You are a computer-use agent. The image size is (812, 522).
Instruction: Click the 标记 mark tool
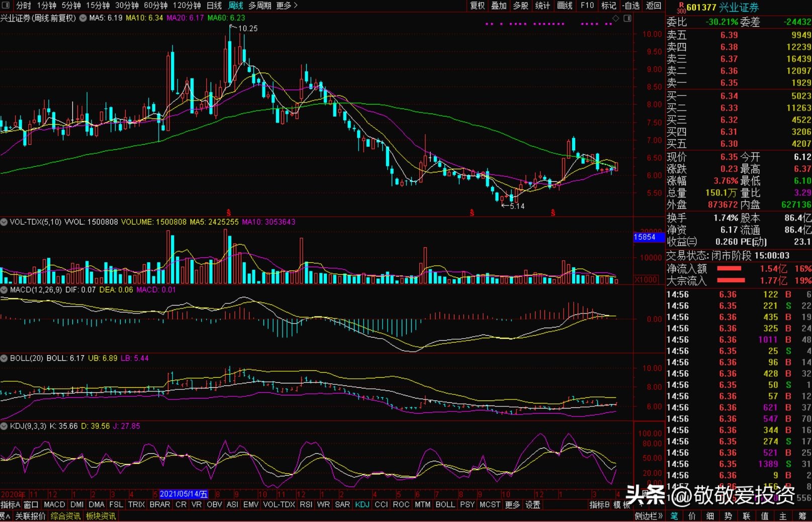pyautogui.click(x=608, y=6)
